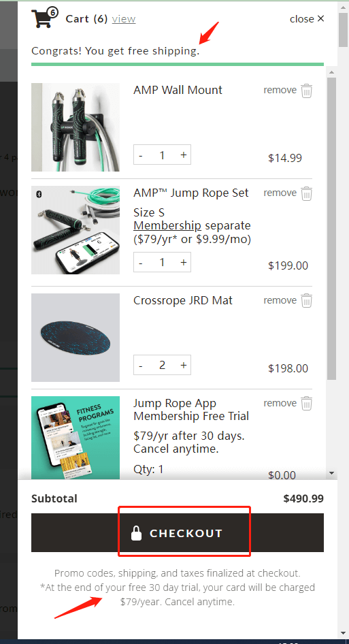349x644 pixels.
Task: Increase Crossrope JRD Mat quantity
Action: coord(183,365)
